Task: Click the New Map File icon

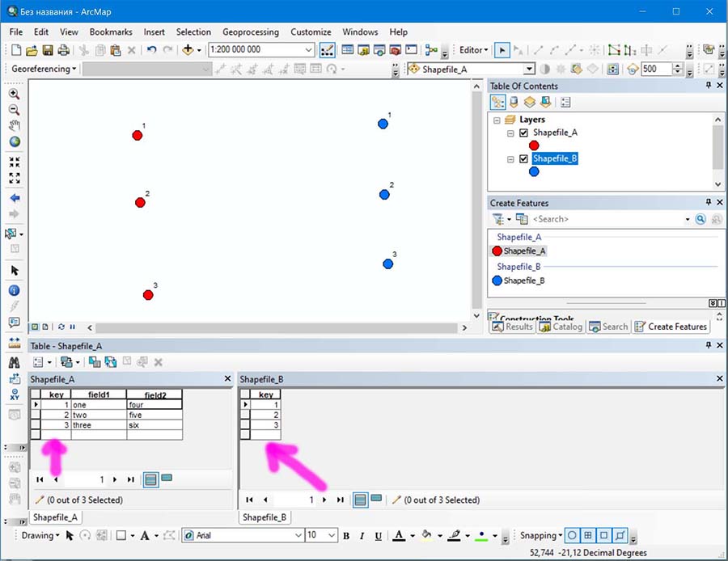Action: [x=16, y=50]
